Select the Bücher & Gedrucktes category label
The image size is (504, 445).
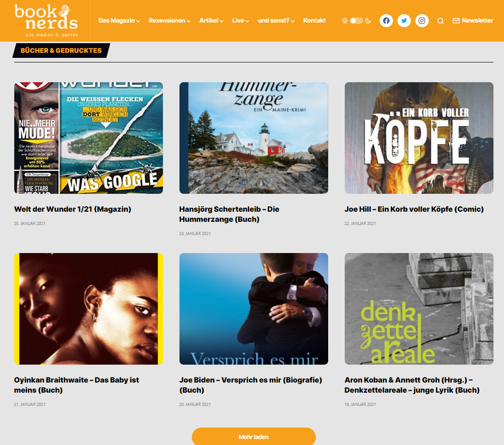pos(61,51)
